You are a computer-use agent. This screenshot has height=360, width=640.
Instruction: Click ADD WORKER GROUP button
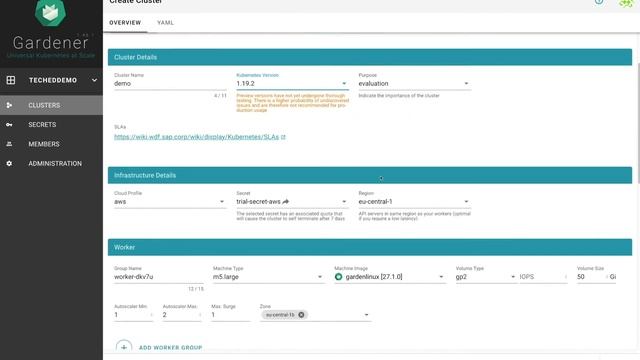pyautogui.click(x=170, y=348)
